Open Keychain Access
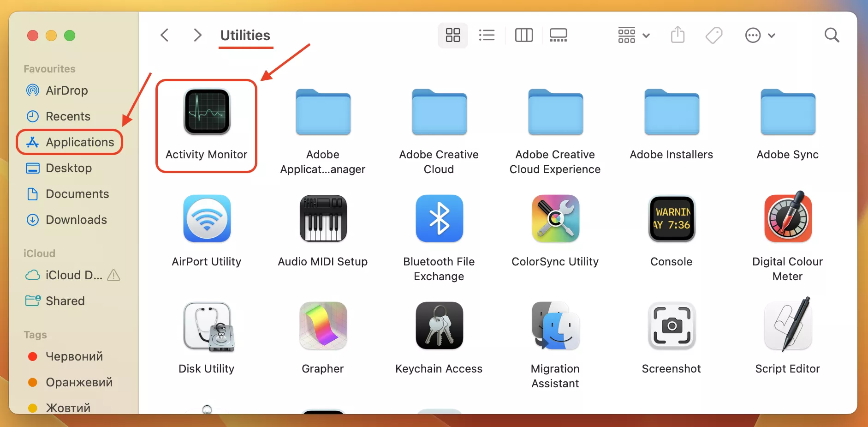868x427 pixels. [x=439, y=326]
